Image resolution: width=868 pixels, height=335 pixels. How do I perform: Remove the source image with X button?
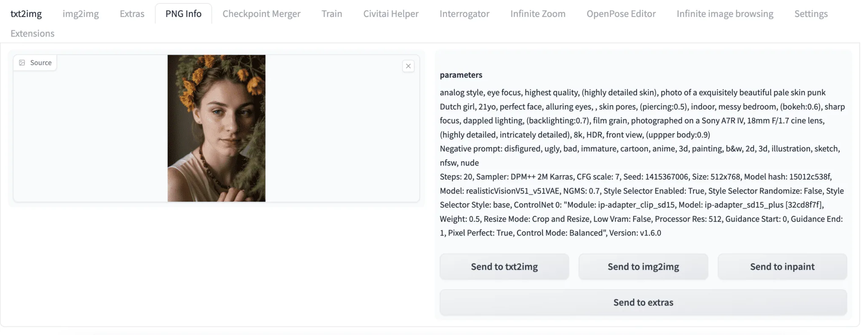pos(408,66)
